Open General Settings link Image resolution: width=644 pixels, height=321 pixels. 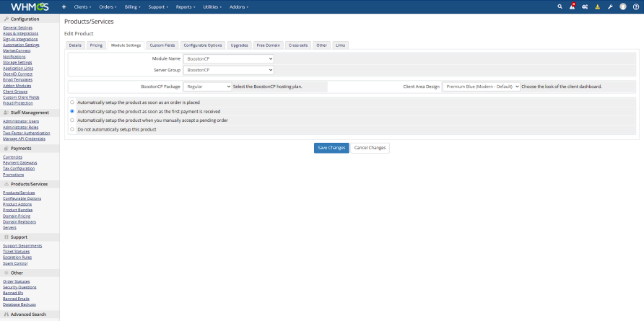[x=17, y=28]
